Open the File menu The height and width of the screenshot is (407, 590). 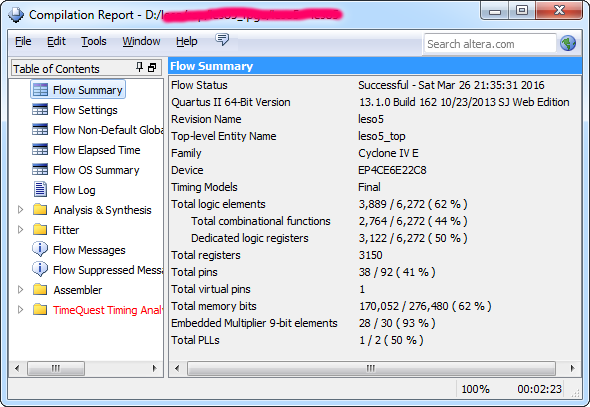(x=23, y=41)
